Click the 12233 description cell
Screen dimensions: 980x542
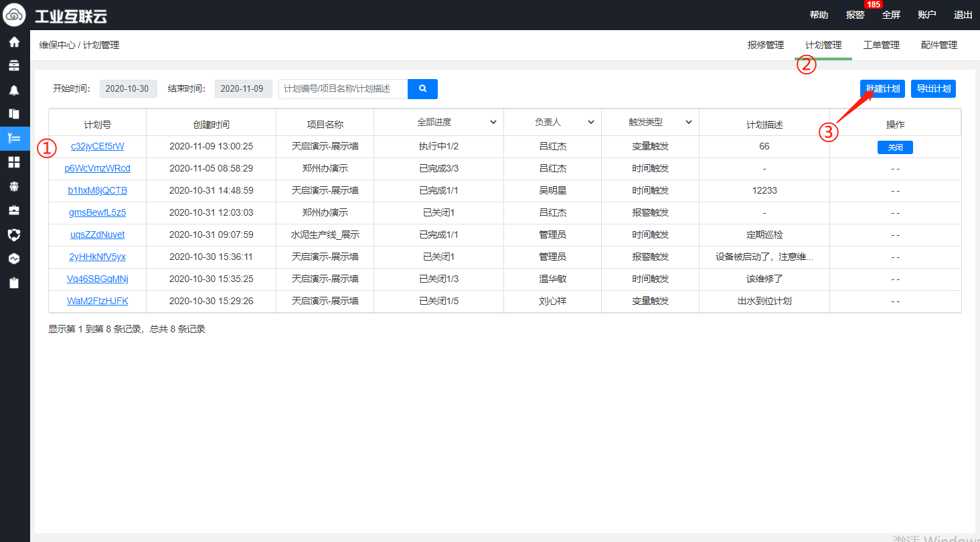tap(764, 191)
